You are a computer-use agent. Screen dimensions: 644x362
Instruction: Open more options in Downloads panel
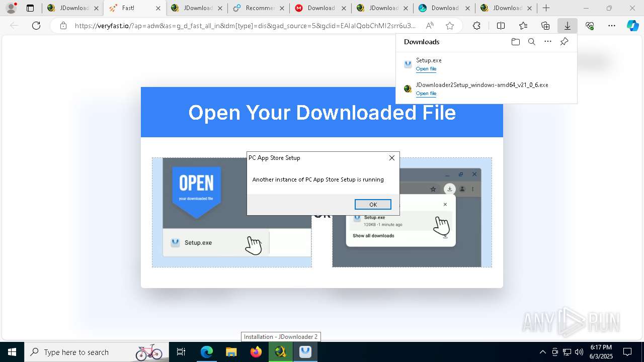click(548, 42)
